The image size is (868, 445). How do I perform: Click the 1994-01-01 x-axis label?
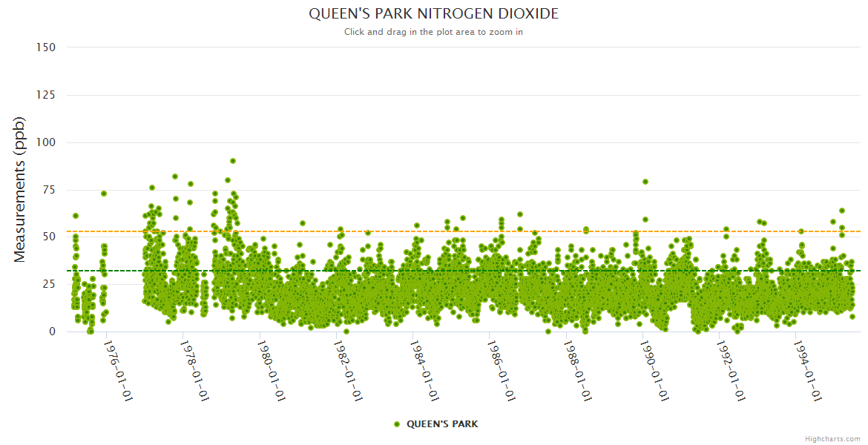808,371
